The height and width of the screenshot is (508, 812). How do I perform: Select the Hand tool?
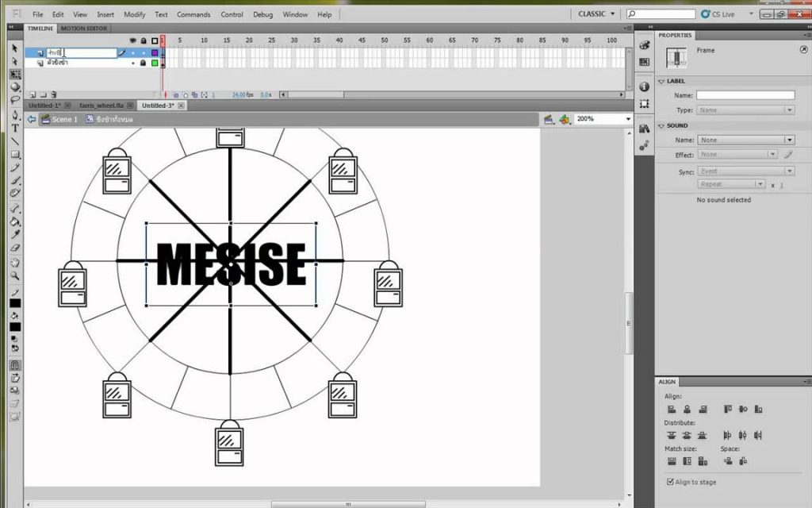point(15,262)
